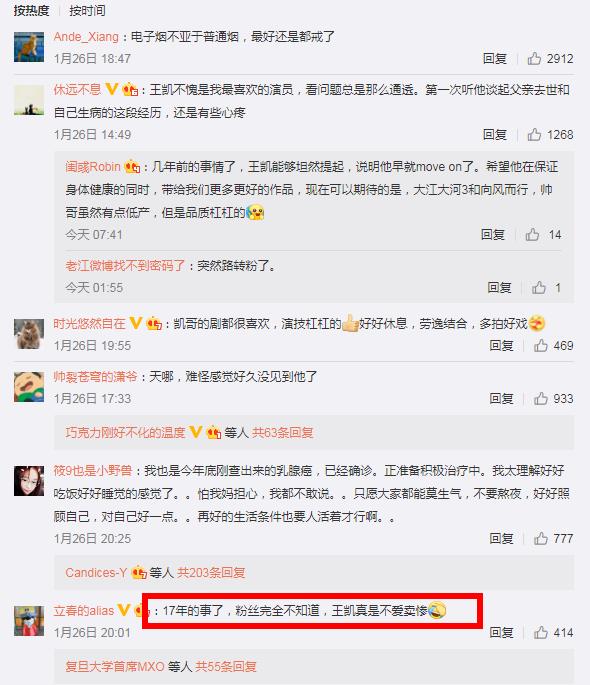590x685 pixels.
Task: Switch sorting to 按时间
Action: pyautogui.click(x=87, y=10)
